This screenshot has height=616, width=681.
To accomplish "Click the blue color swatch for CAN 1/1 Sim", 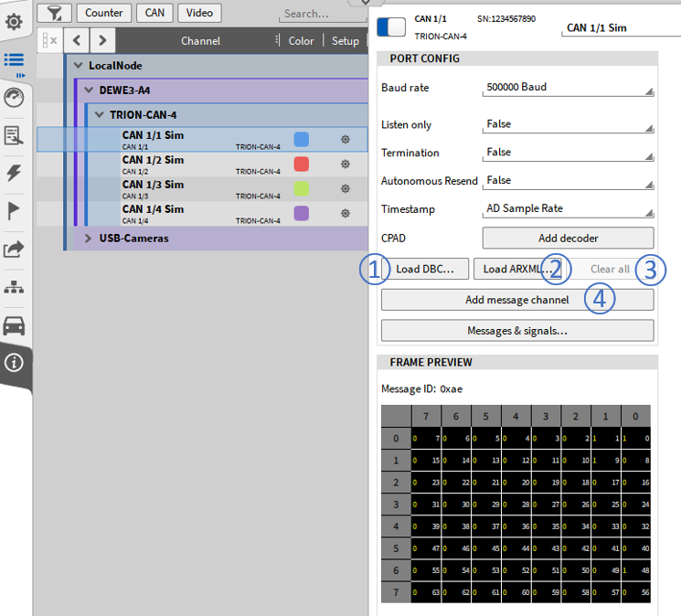I will tap(301, 139).
